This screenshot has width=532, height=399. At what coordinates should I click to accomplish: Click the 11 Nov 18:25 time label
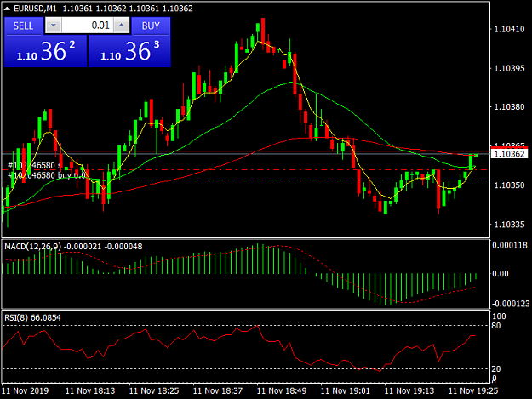pos(154,390)
